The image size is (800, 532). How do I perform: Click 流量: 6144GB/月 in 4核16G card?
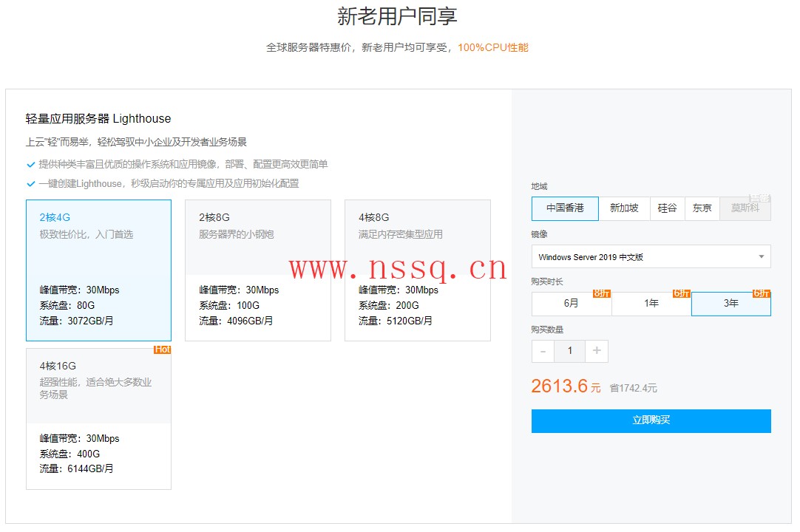[x=77, y=468]
